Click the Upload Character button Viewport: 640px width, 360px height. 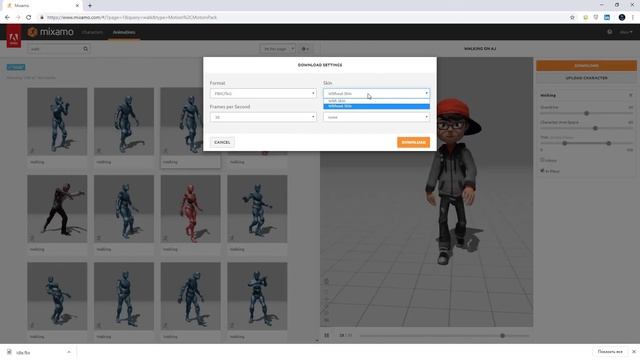tap(586, 78)
